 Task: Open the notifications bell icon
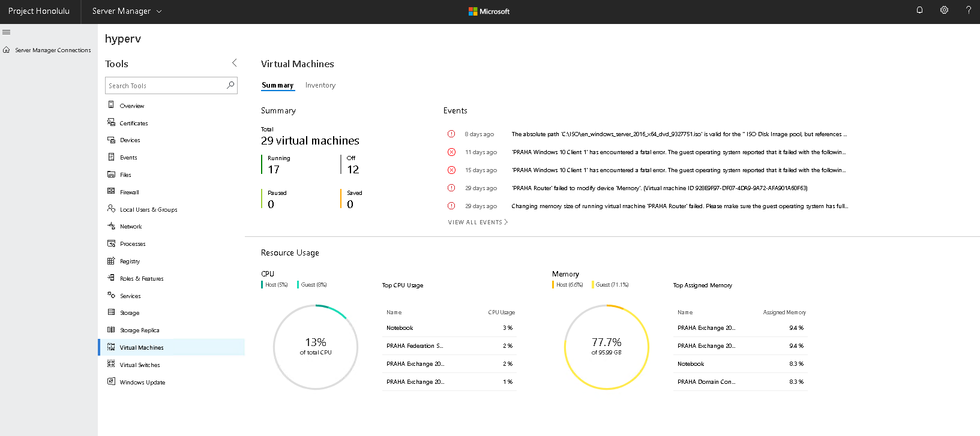click(919, 10)
